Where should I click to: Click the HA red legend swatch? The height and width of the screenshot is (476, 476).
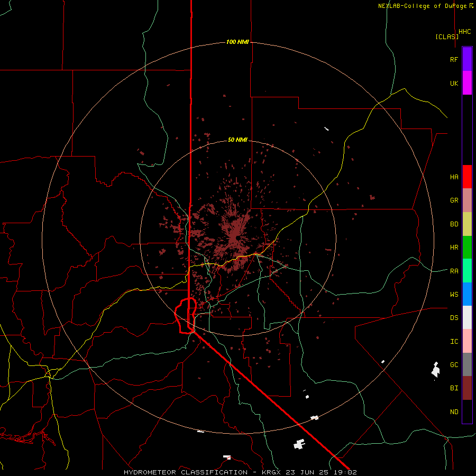(x=467, y=177)
